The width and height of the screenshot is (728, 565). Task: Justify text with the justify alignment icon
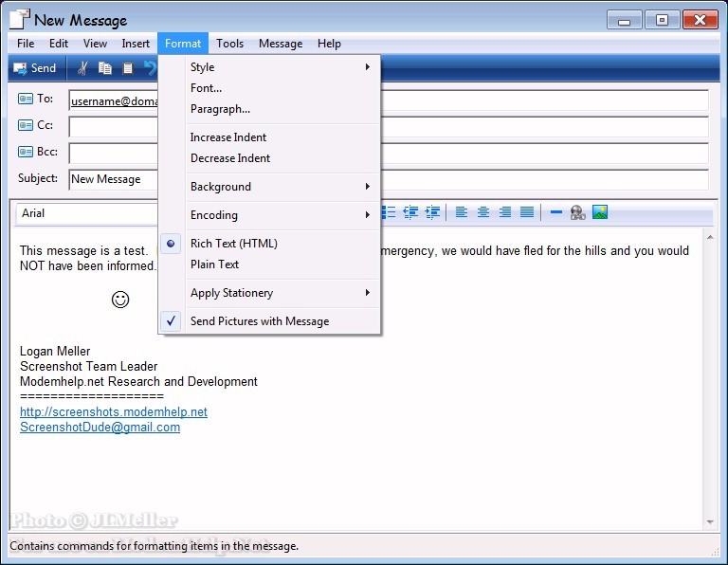tap(527, 212)
